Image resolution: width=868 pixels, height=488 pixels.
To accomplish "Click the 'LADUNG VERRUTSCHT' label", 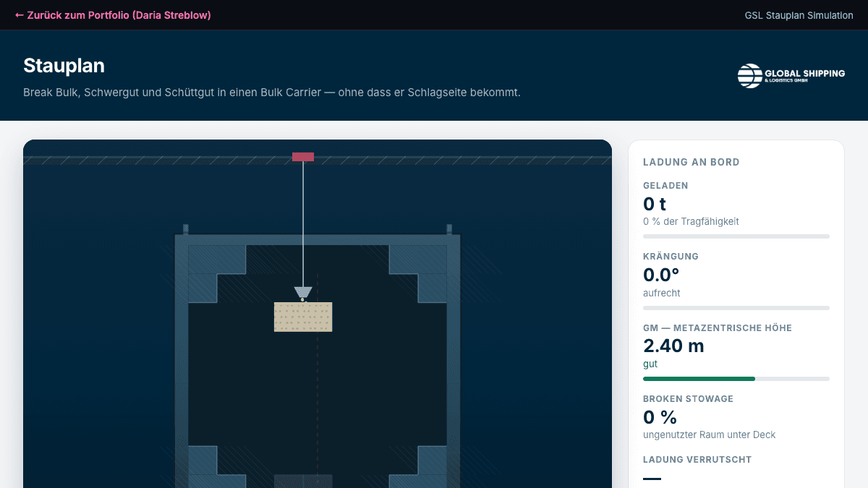I will pyautogui.click(x=697, y=460).
